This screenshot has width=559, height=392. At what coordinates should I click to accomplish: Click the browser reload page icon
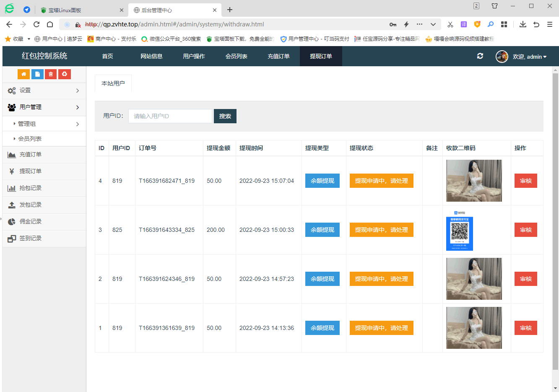point(36,24)
